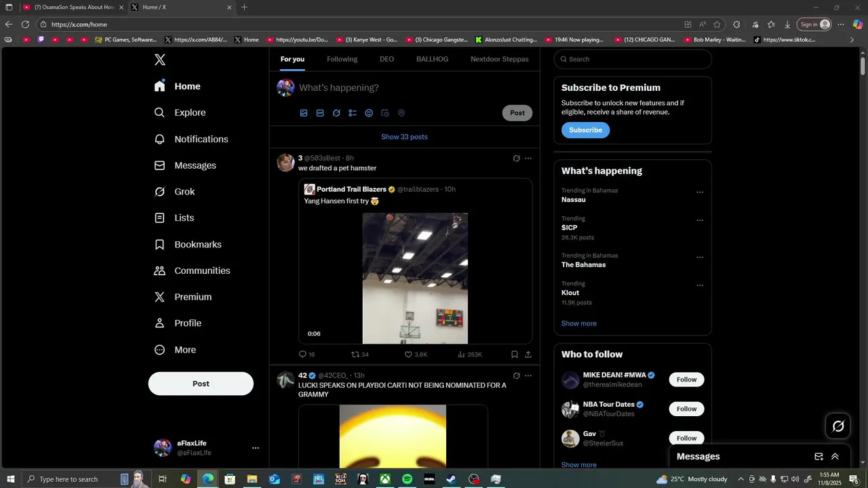Open Spotify from the taskbar
868x488 pixels.
click(x=407, y=479)
